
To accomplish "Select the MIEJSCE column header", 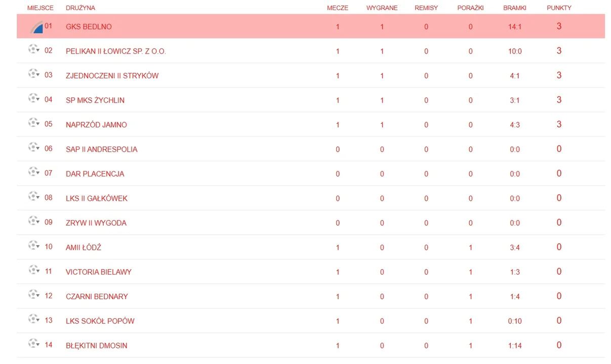I will click(40, 8).
